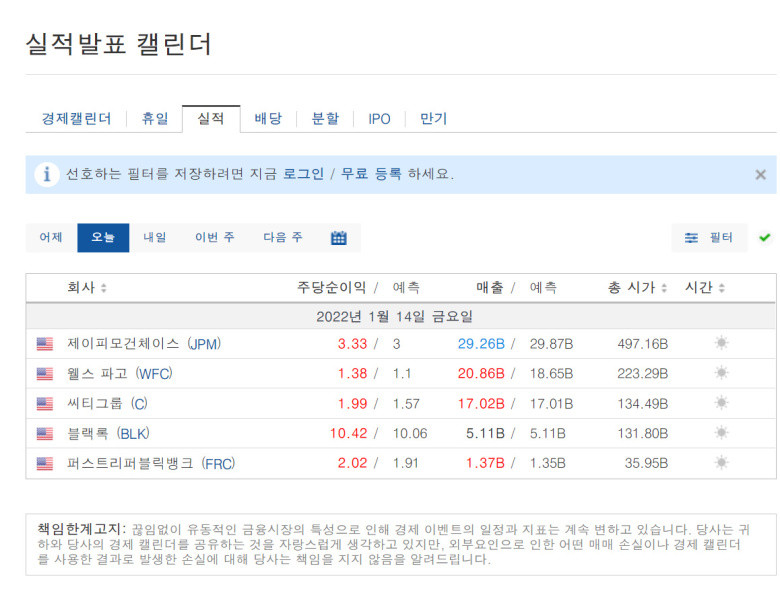
Task: Click US flag in Citigroup row
Action: click(45, 403)
